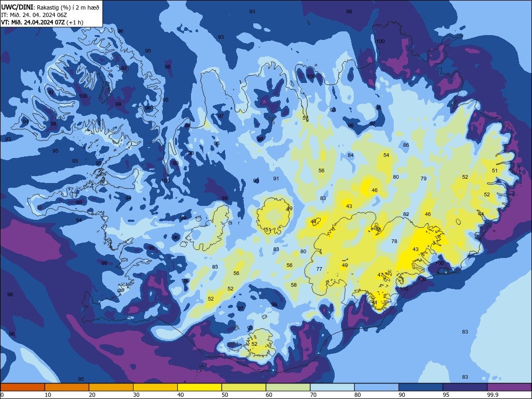Click the legend scale label '70'
Image resolution: width=532 pixels, height=399 pixels.
click(313, 395)
